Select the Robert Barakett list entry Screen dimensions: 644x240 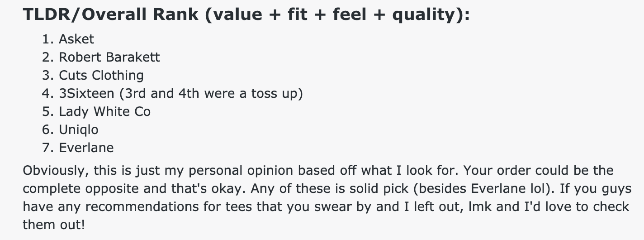coord(109,58)
